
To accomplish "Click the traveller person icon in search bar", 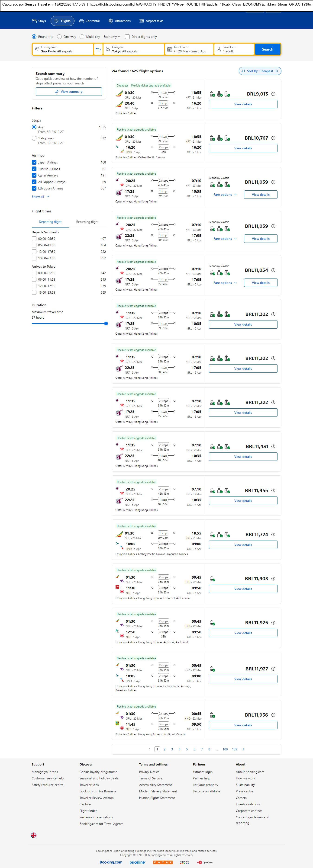I will pos(219,49).
